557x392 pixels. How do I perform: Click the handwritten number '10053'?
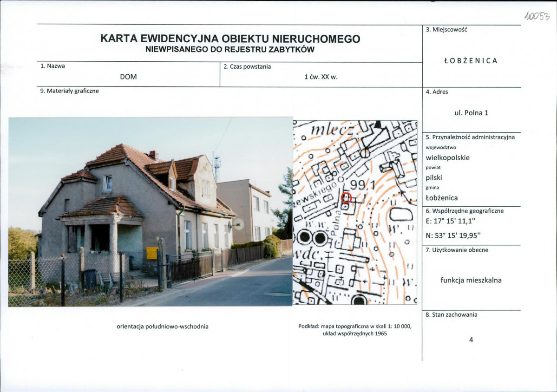(x=537, y=17)
